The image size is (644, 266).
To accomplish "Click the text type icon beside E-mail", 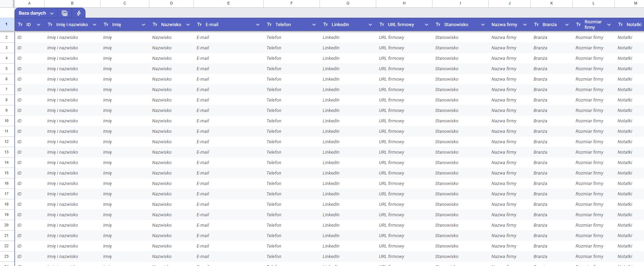I will click(x=199, y=25).
